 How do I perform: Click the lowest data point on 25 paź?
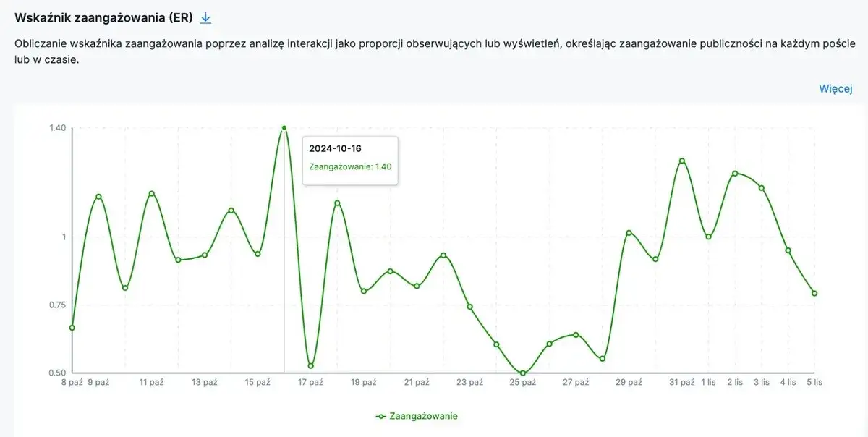pos(522,373)
